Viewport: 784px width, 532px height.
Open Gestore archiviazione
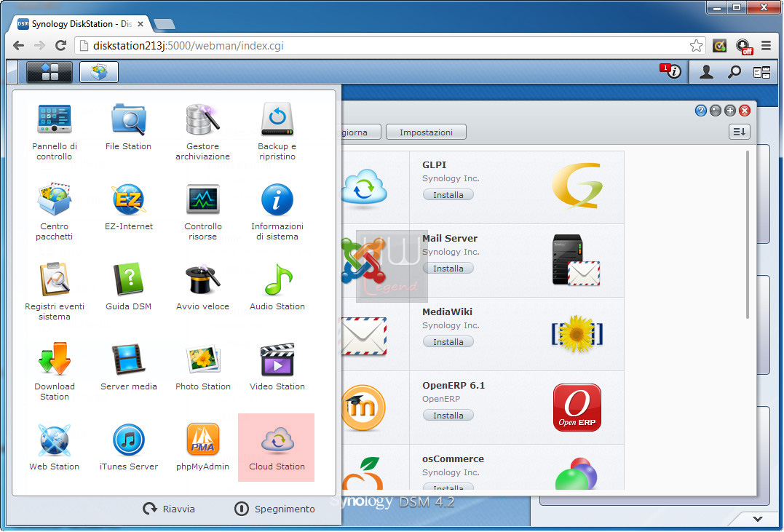(202, 132)
